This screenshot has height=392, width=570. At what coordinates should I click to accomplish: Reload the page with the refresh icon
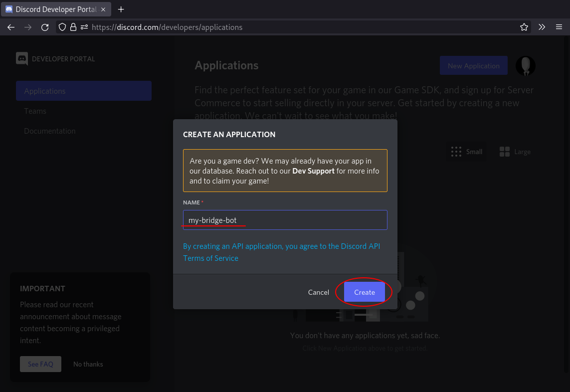click(45, 27)
